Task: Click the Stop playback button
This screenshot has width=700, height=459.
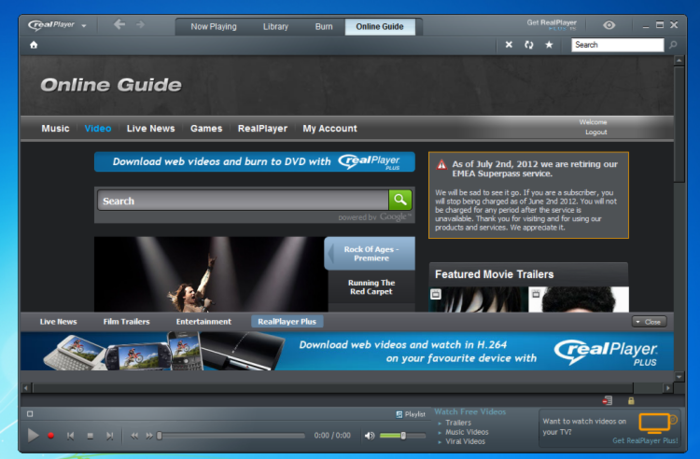Action: click(89, 435)
